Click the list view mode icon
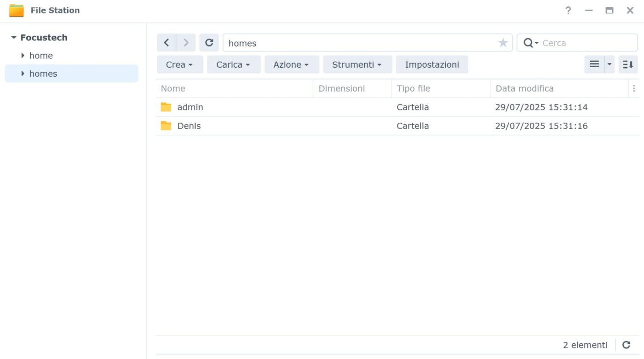The image size is (644, 359). [594, 64]
